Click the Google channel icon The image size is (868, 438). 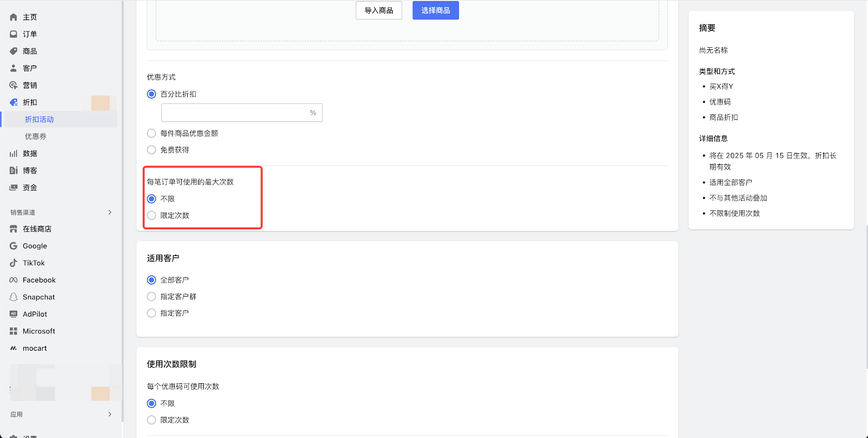pos(14,246)
